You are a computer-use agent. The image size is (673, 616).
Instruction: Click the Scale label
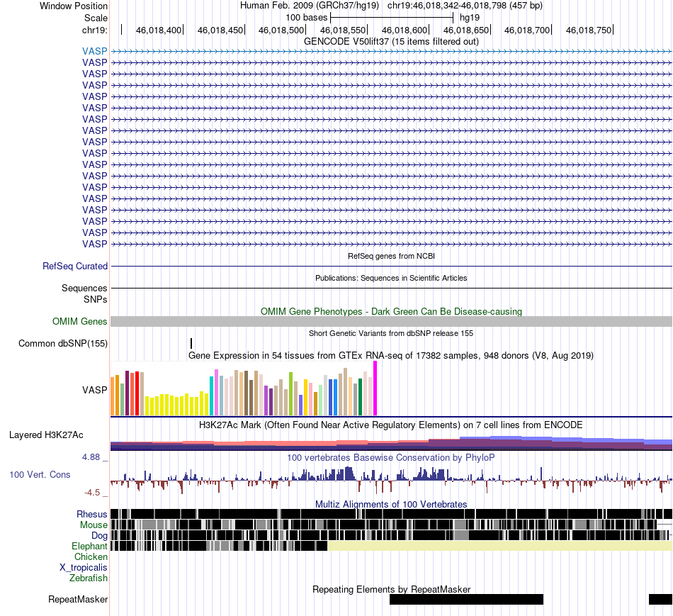pyautogui.click(x=96, y=18)
